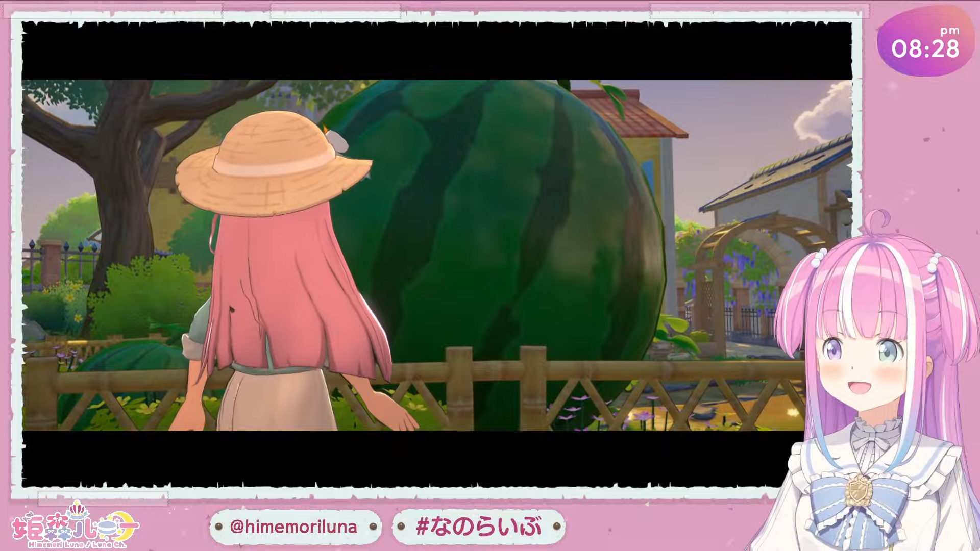Click the top black letterbox bar
The height and width of the screenshot is (551, 980).
436,51
